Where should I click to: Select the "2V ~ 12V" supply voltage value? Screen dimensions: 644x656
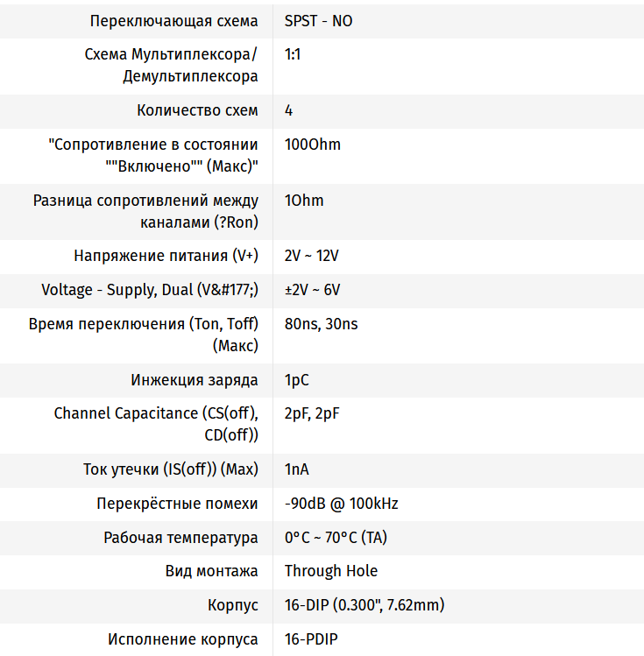pos(311,256)
